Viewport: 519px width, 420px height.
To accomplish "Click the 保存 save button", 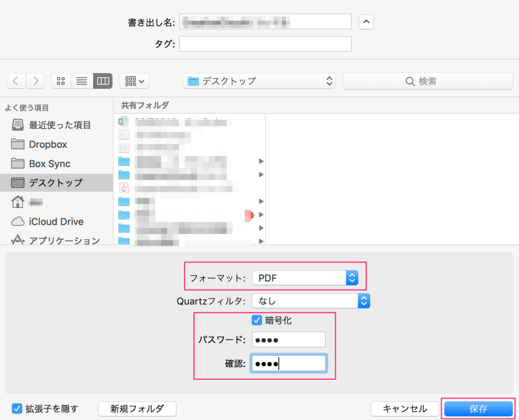I will tap(478, 409).
